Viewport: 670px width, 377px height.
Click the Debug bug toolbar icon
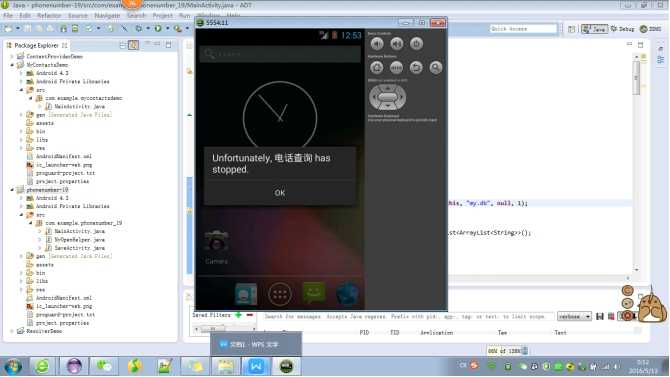pyautogui.click(x=138, y=29)
